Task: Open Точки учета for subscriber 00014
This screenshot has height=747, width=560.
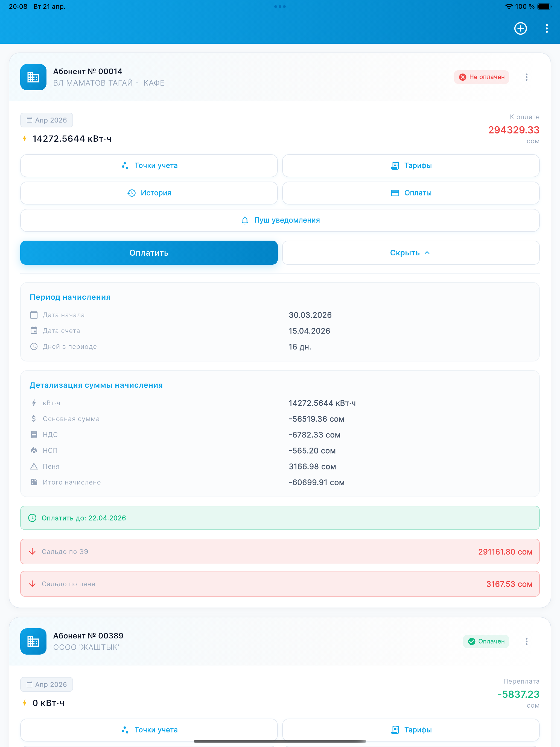Action: [x=149, y=165]
